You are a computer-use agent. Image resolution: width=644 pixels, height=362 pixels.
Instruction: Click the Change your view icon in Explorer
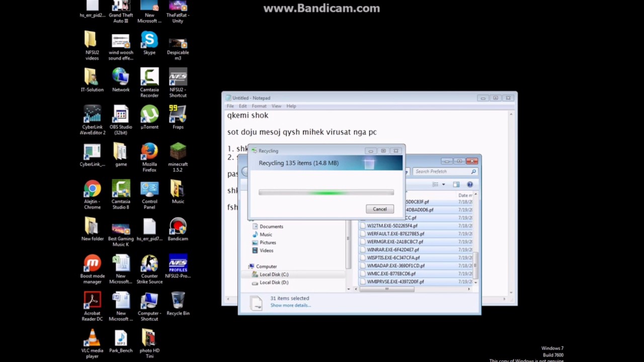tap(436, 185)
